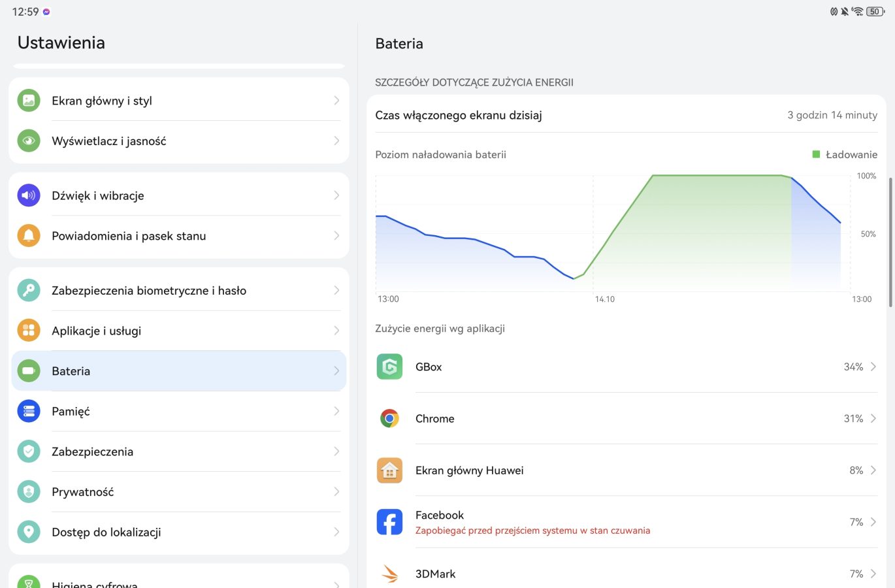The width and height of the screenshot is (895, 588).
Task: Tap the 3DMark app icon
Action: [389, 574]
